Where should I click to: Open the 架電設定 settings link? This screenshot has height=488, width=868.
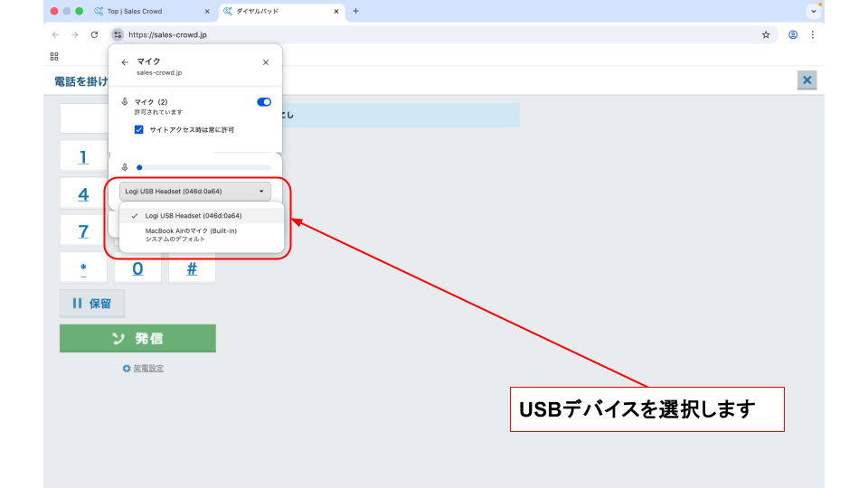[x=147, y=368]
